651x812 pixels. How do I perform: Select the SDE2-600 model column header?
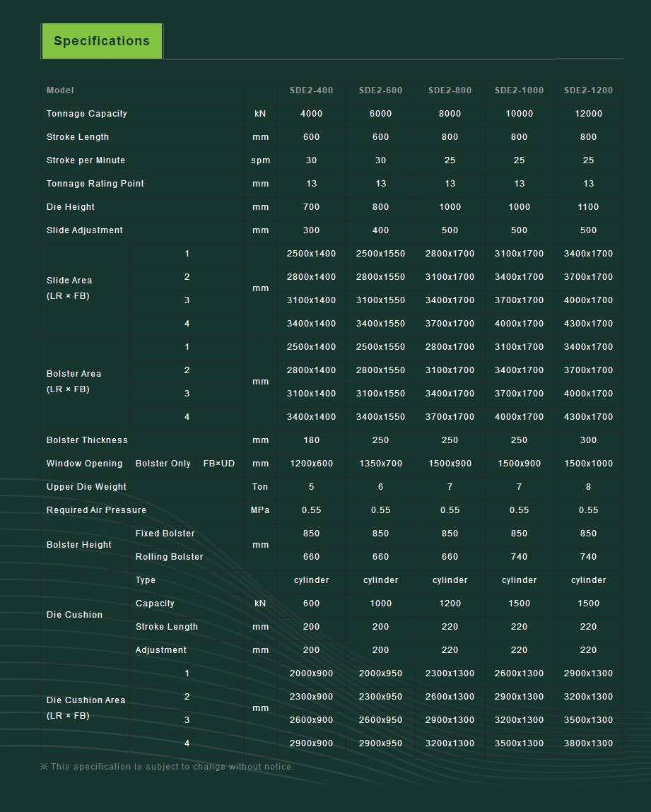tap(380, 90)
